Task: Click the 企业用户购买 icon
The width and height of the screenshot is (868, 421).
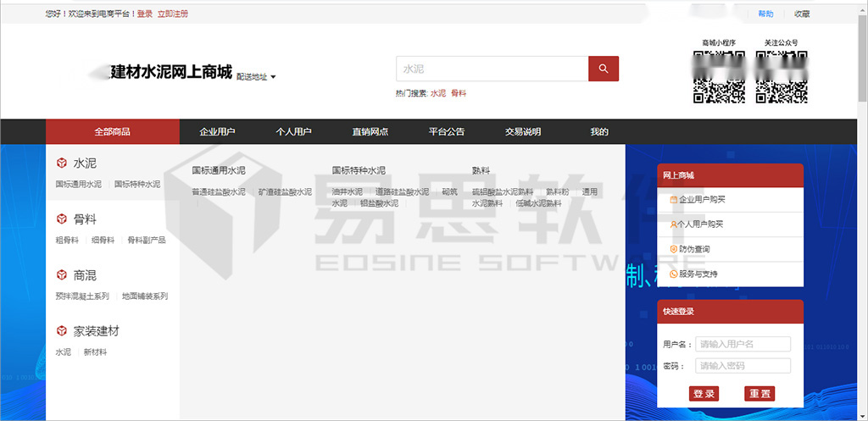Action: pyautogui.click(x=674, y=200)
